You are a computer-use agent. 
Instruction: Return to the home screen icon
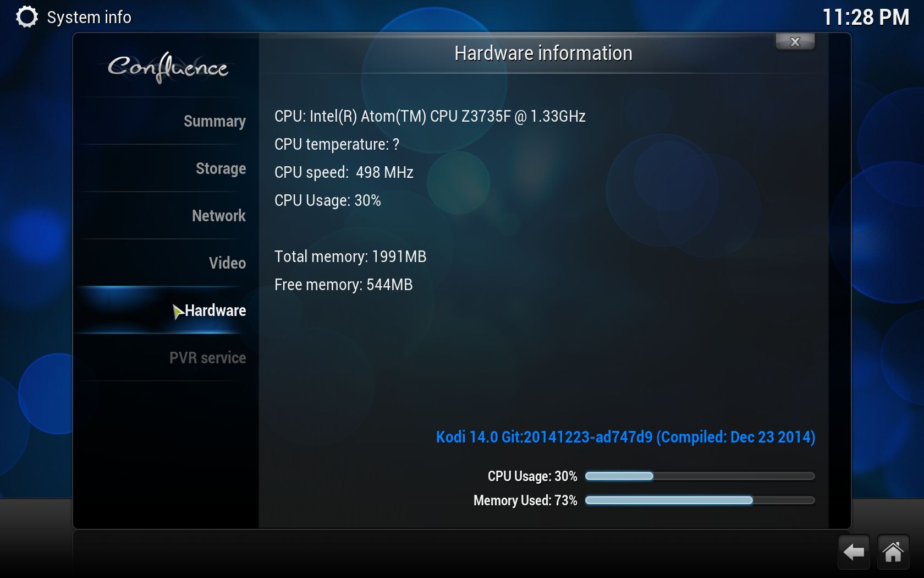tap(893, 552)
